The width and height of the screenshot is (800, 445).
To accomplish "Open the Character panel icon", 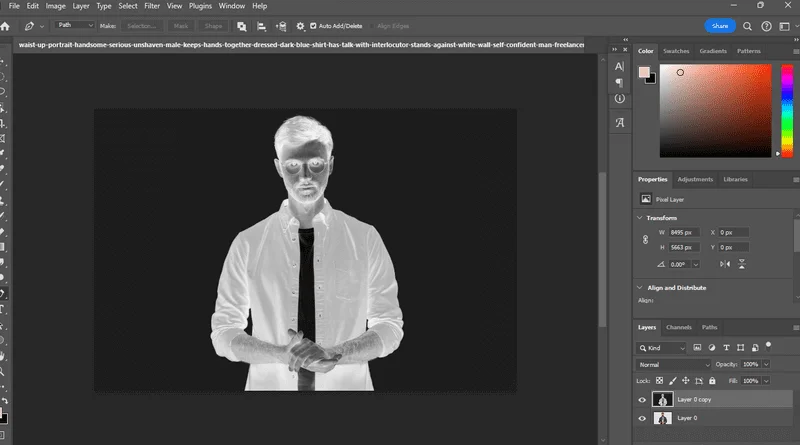I will (619, 66).
